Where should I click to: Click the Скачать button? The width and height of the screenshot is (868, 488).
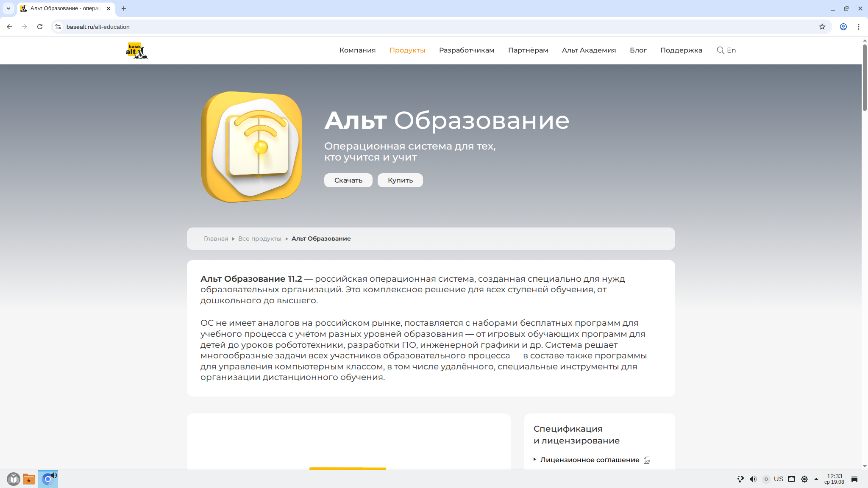tap(348, 180)
